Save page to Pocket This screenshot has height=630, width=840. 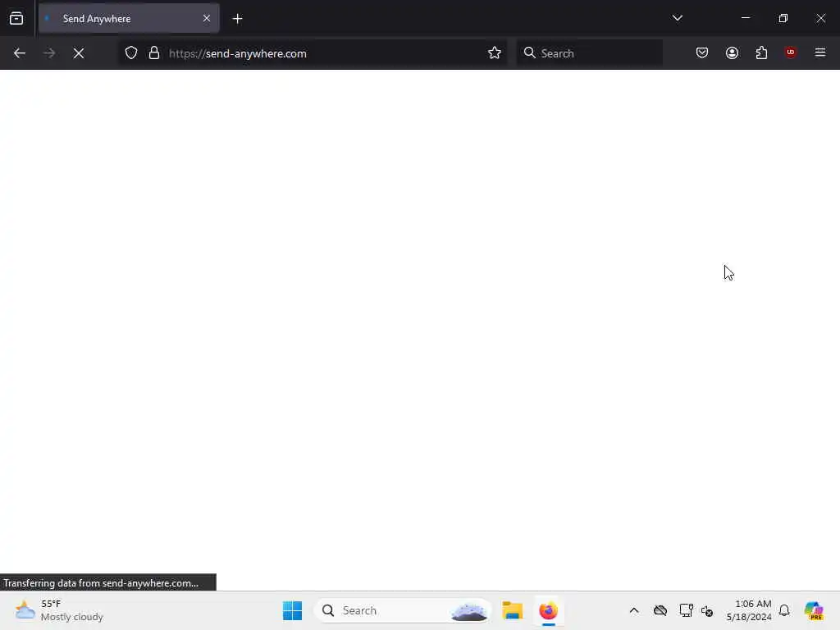702,52
